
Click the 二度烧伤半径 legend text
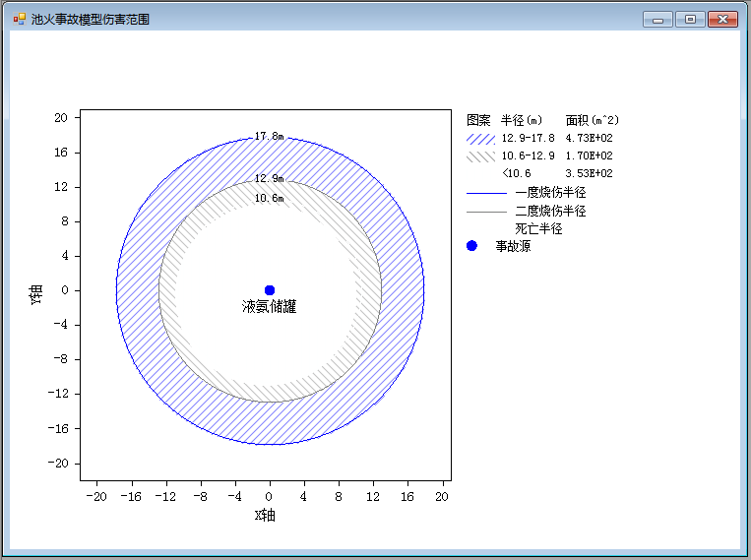551,211
